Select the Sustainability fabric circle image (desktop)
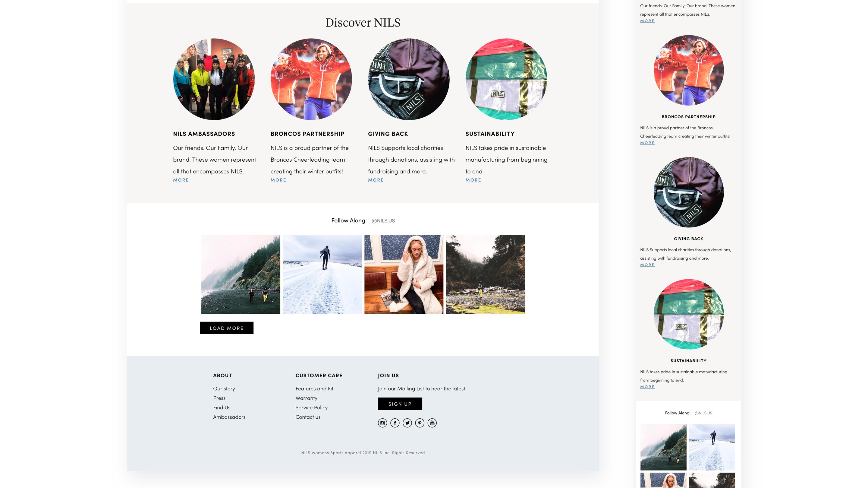Image resolution: width=868 pixels, height=488 pixels. (506, 79)
